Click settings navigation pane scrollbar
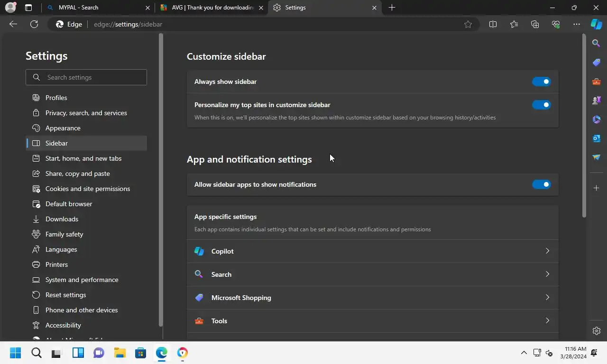Image resolution: width=607 pixels, height=364 pixels. [x=161, y=180]
